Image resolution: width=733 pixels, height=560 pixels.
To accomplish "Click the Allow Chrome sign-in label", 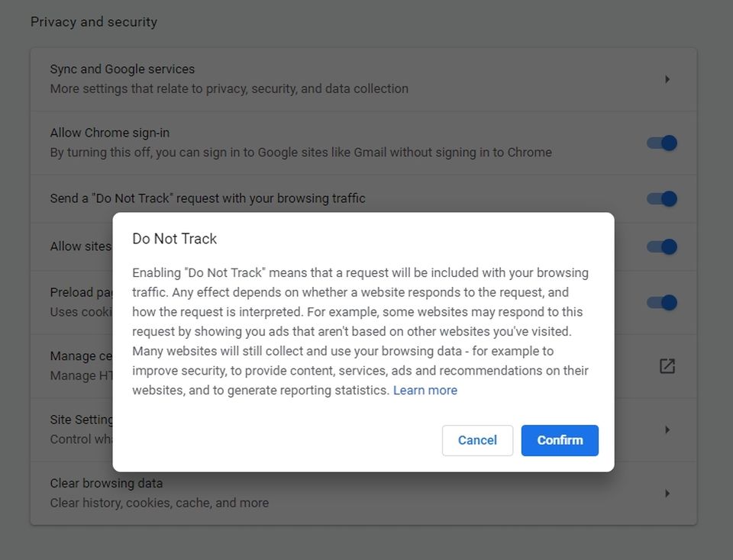I will point(110,133).
